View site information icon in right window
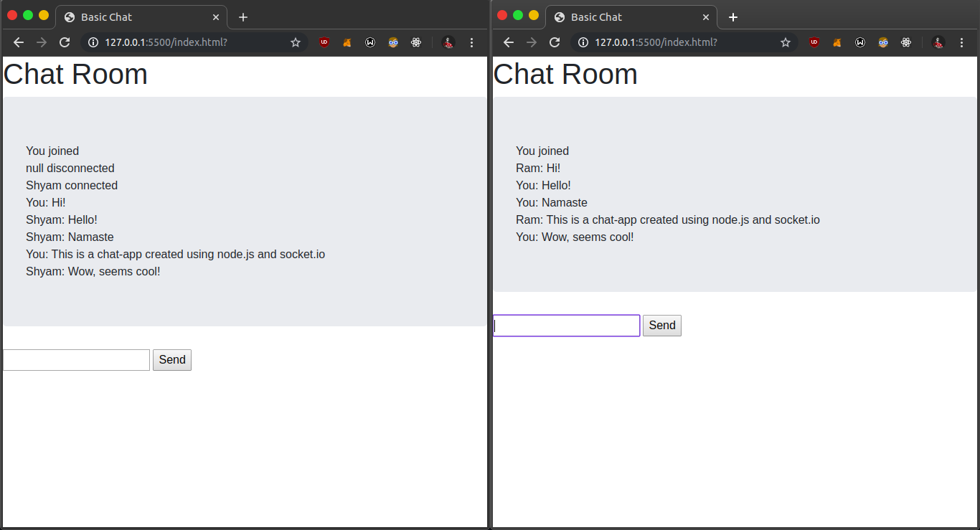This screenshot has width=980, height=530. (583, 42)
